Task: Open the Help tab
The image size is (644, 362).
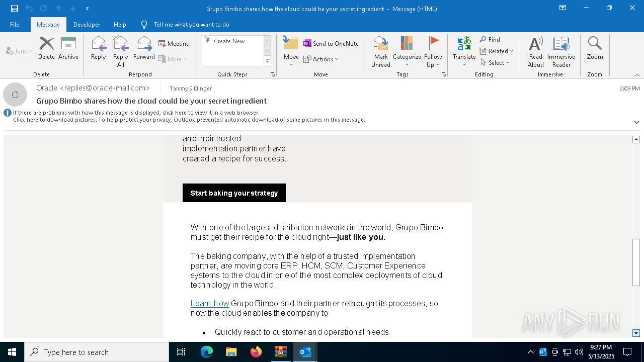Action: point(120,25)
